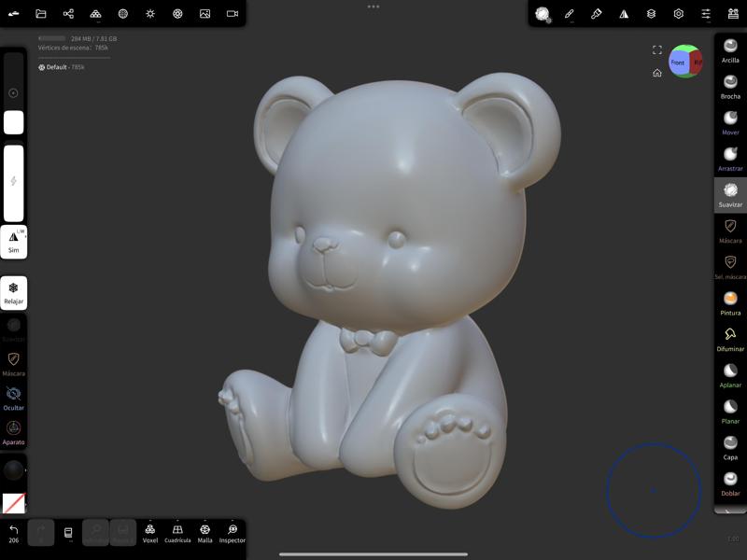Open the Files folder menu

pyautogui.click(x=41, y=14)
